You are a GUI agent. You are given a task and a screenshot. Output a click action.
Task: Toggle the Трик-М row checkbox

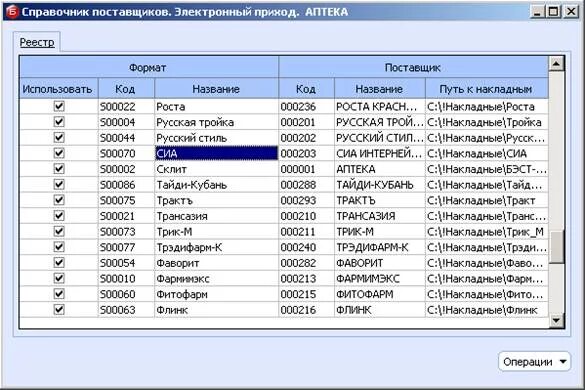point(59,232)
